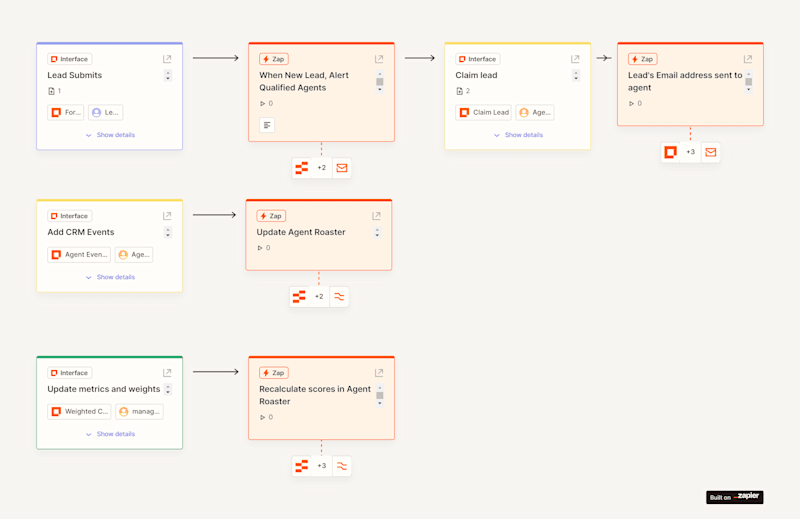Open Update Agent Roaster external link icon

(x=376, y=216)
